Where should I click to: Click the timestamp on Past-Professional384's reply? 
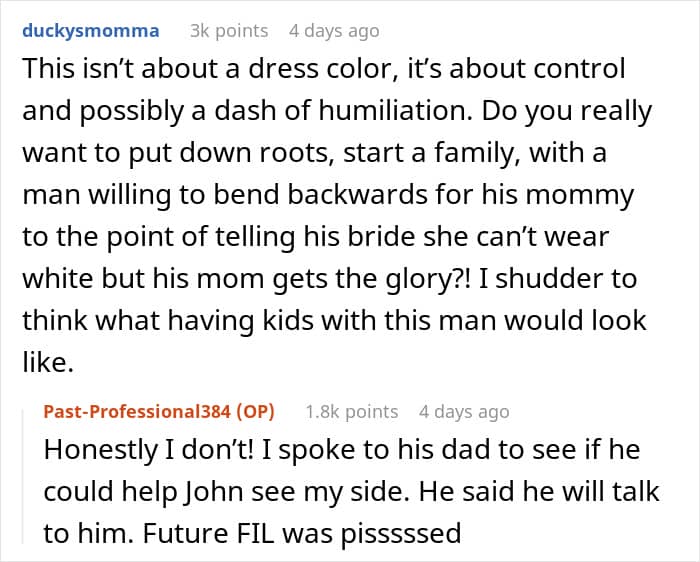tap(464, 412)
